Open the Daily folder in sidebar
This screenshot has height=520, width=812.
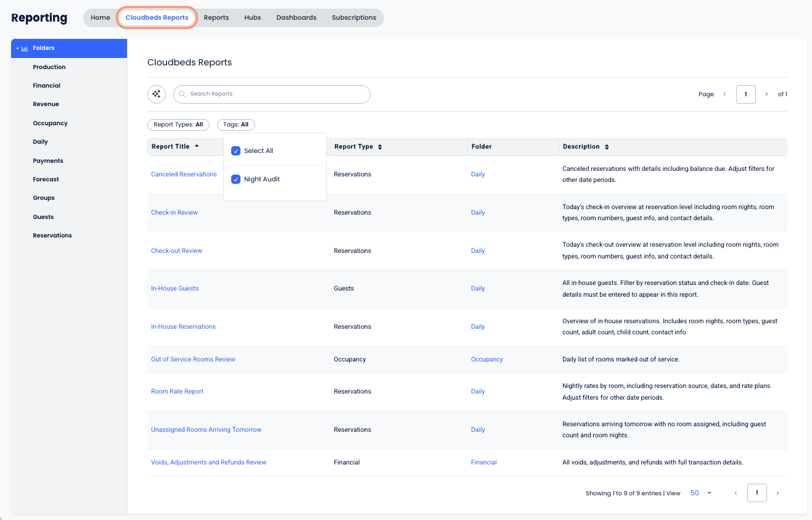(41, 142)
